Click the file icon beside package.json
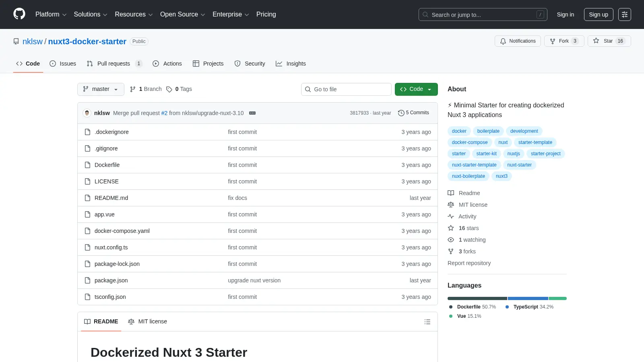644x362 pixels. point(87,280)
